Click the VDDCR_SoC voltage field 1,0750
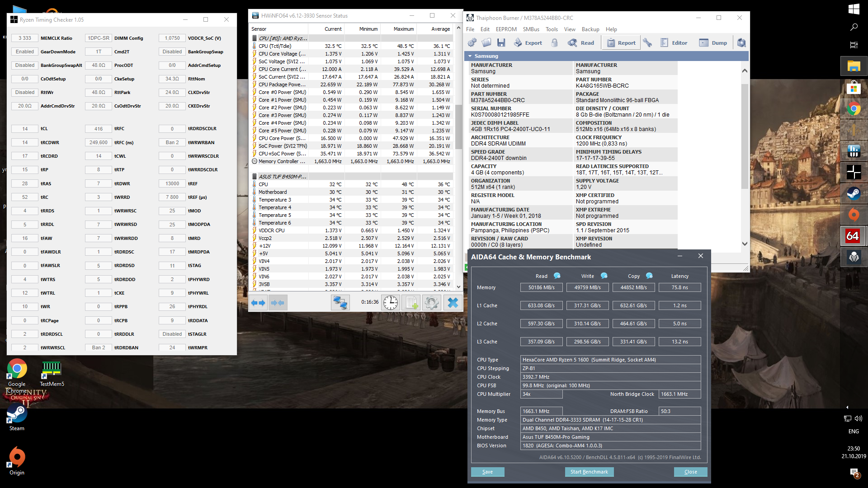Image resolution: width=868 pixels, height=488 pixels. pos(172,38)
